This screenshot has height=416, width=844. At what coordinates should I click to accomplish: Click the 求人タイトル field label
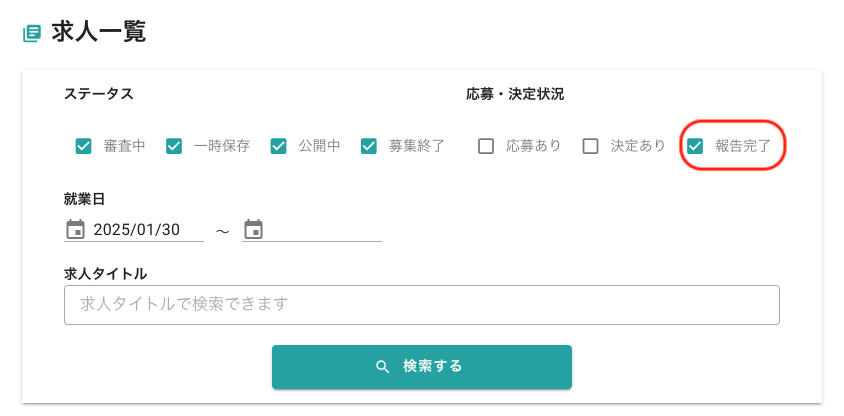coord(105,273)
